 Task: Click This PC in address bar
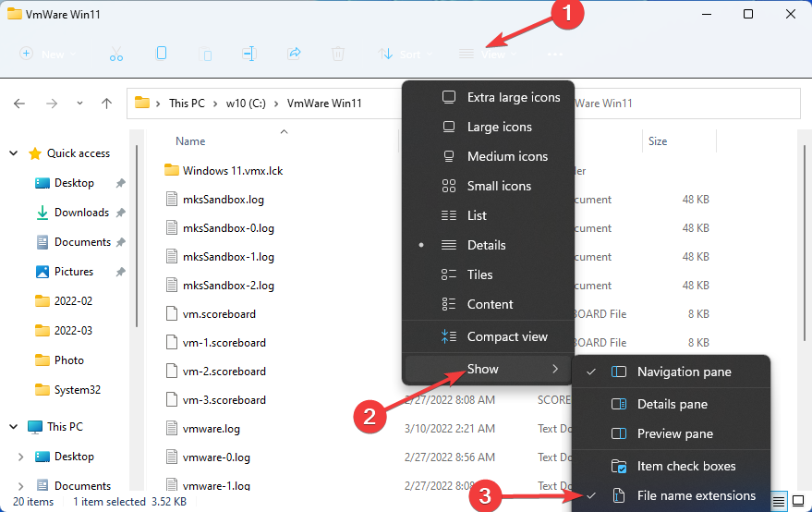tap(187, 104)
